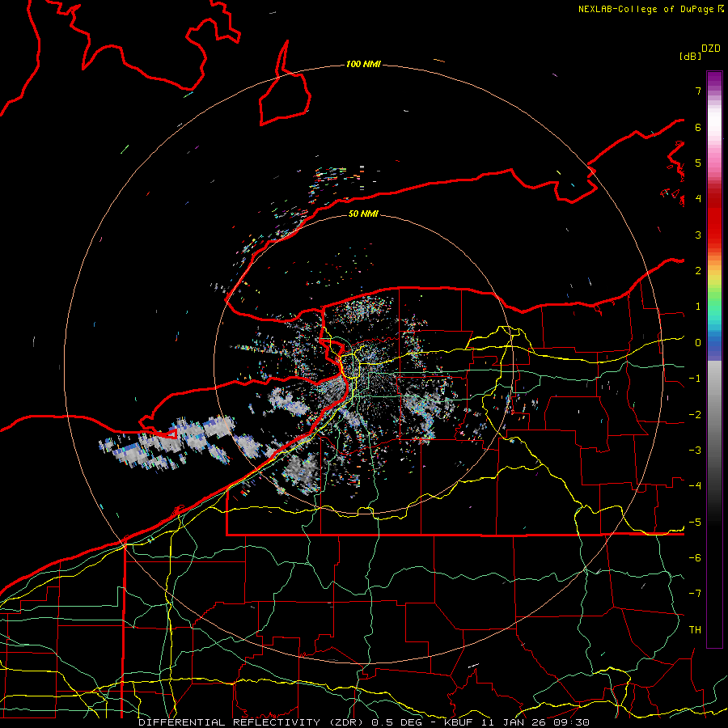Click the 100 NMI range ring label

(363, 64)
